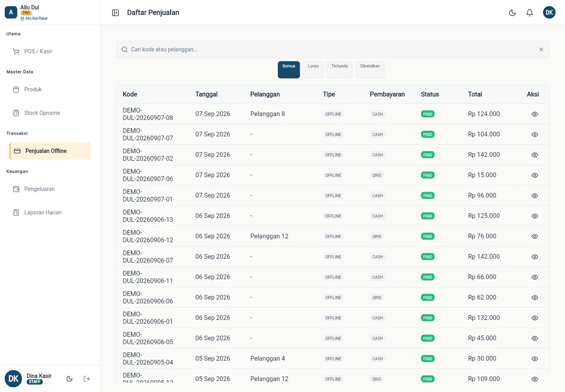Image resolution: width=565 pixels, height=392 pixels.
Task: Click the Allo Dul Pusat store label
Action: (x=34, y=18)
